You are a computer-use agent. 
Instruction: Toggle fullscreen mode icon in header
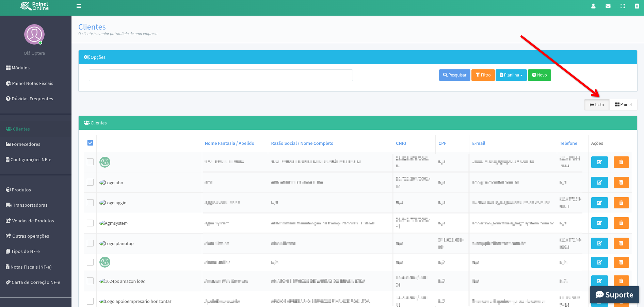[x=623, y=6]
